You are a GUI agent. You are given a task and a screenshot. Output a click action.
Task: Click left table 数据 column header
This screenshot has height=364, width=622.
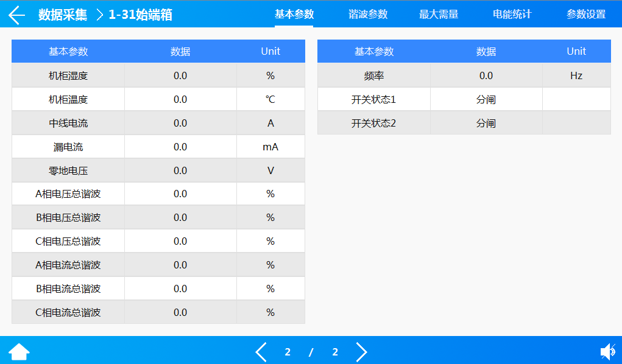point(180,52)
